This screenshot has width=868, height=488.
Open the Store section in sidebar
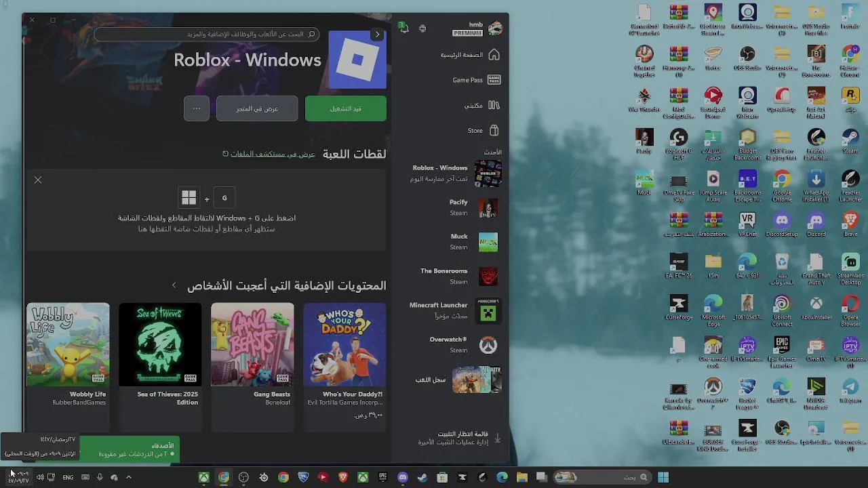click(483, 130)
